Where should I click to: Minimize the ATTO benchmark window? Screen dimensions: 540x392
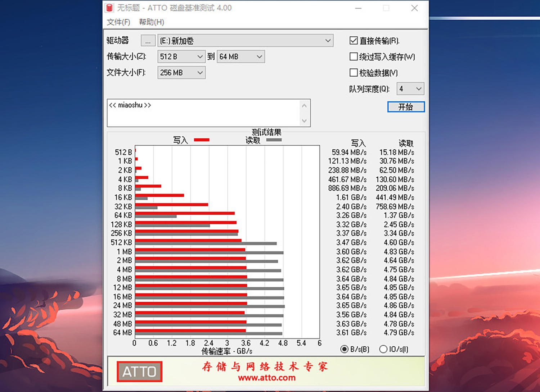pos(358,8)
